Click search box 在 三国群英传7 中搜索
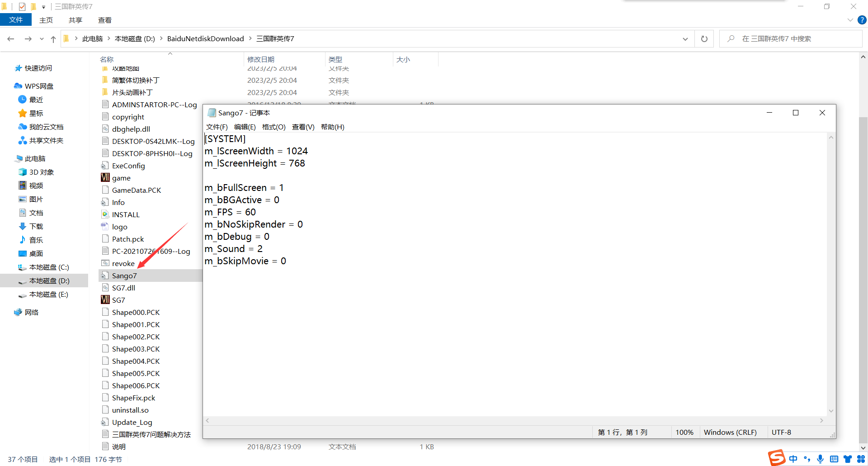The image size is (868, 466). pyautogui.click(x=791, y=39)
